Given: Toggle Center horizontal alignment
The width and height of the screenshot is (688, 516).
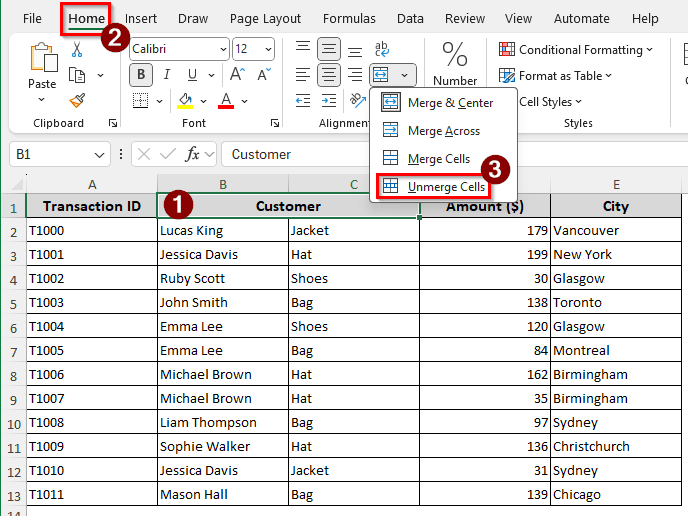Looking at the screenshot, I should [x=329, y=75].
